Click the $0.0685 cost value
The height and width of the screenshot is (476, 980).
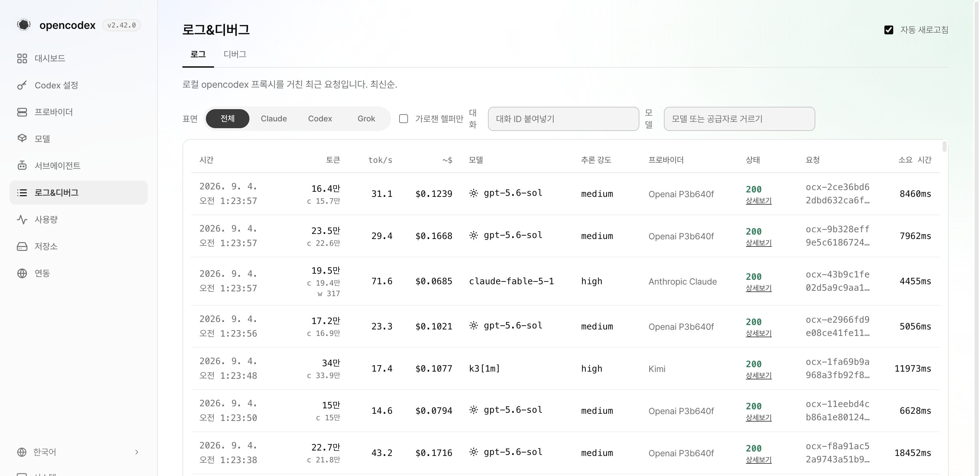[434, 281]
